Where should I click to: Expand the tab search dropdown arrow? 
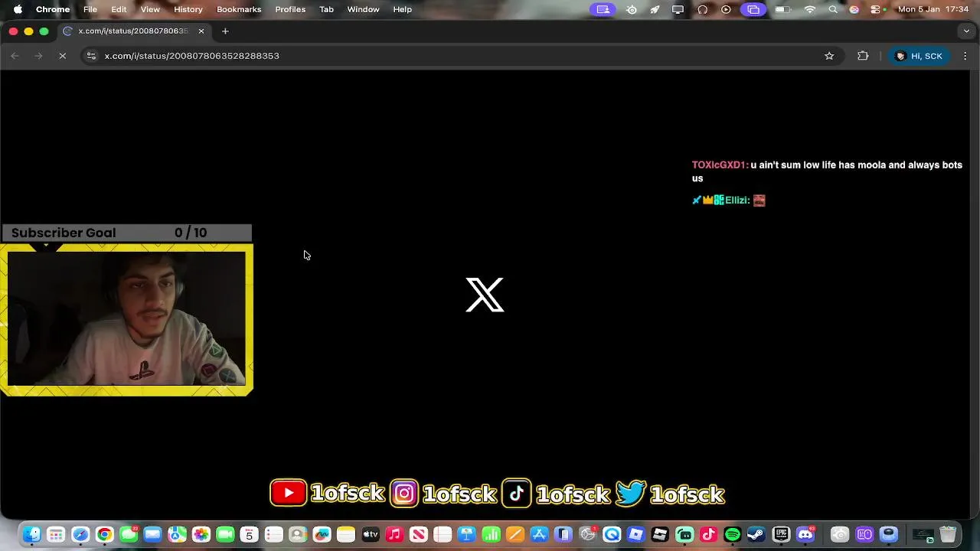[x=966, y=31]
